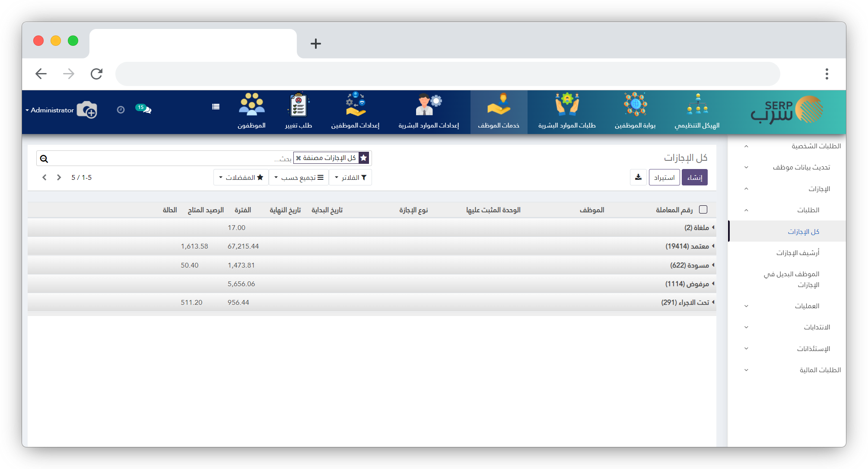The height and width of the screenshot is (469, 868).
Task: Expand the approved (19414) group row
Action: pyautogui.click(x=687, y=246)
